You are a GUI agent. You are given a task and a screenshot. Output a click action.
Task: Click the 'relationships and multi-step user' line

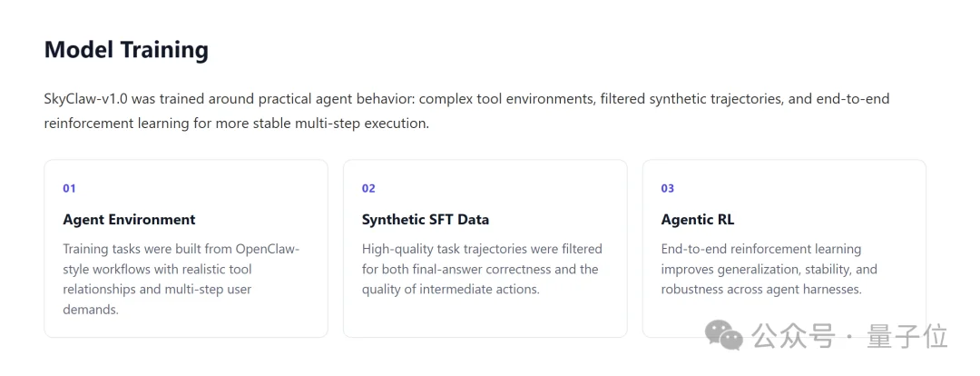(x=158, y=290)
